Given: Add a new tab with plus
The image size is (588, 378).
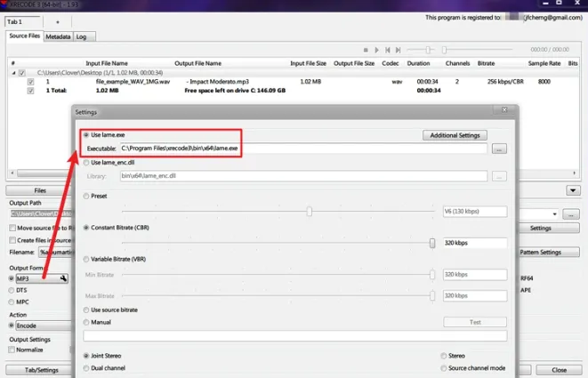Looking at the screenshot, I should pos(58,22).
